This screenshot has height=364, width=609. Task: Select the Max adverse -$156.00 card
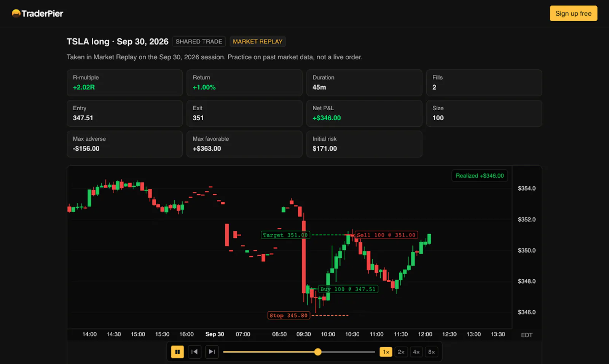pos(124,144)
